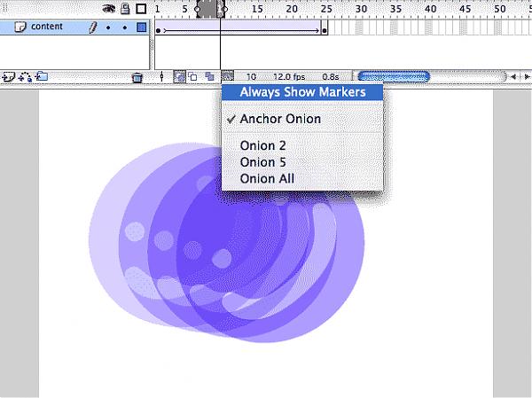Add a motion guide layer
This screenshot has width=532, height=398.
point(25,77)
